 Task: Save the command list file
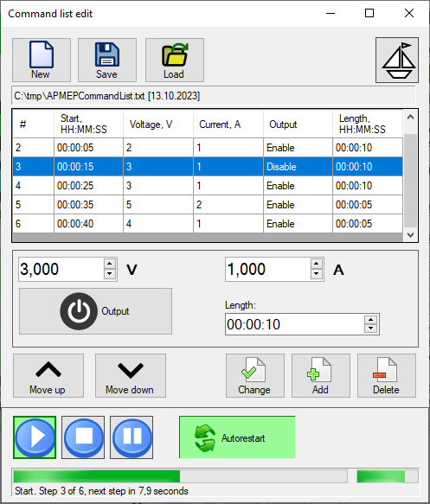tap(107, 61)
